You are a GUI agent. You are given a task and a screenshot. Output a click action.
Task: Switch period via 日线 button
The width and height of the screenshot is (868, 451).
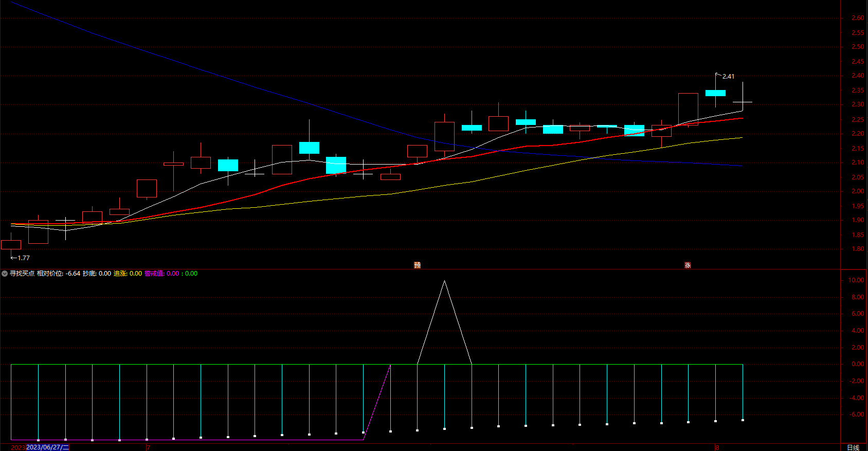[x=853, y=447]
